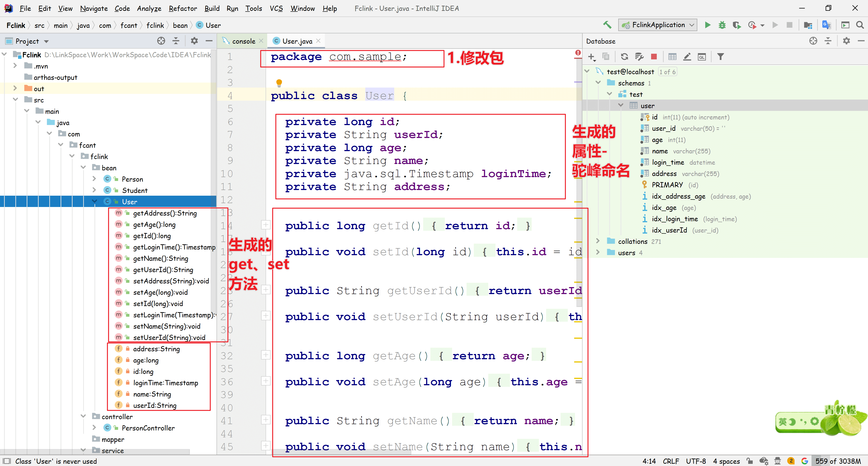Run FclinkApplication with the green play icon
The image size is (868, 466).
pyautogui.click(x=708, y=25)
